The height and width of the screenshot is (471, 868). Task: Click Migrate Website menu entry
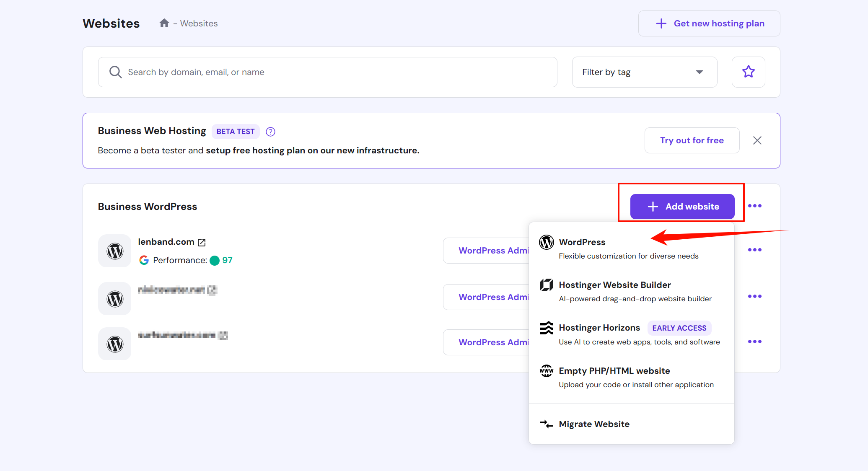point(594,424)
